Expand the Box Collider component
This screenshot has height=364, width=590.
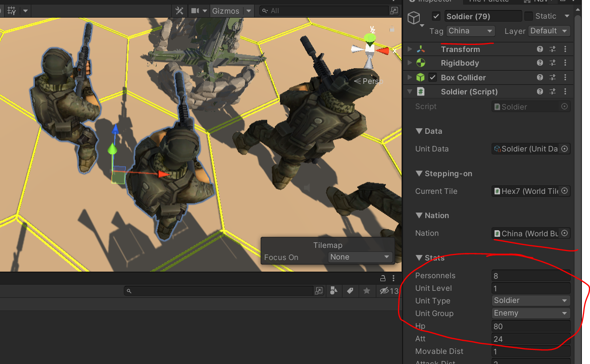pos(410,77)
